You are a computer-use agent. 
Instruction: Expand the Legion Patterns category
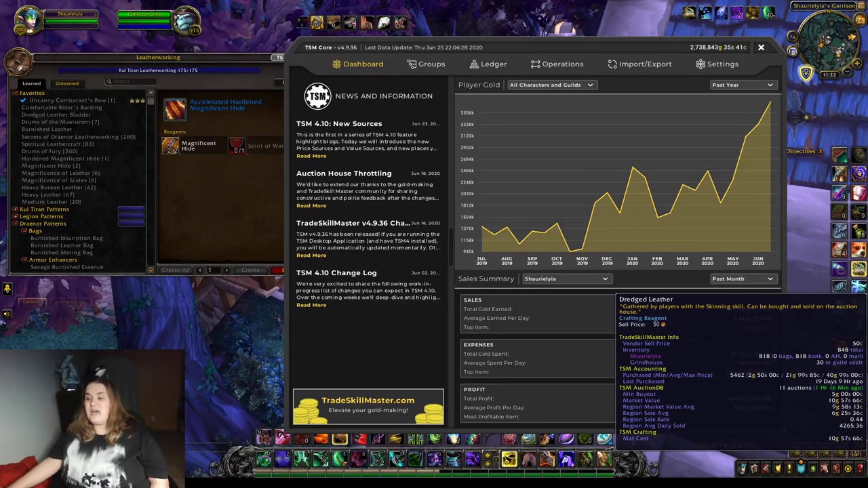[14, 216]
